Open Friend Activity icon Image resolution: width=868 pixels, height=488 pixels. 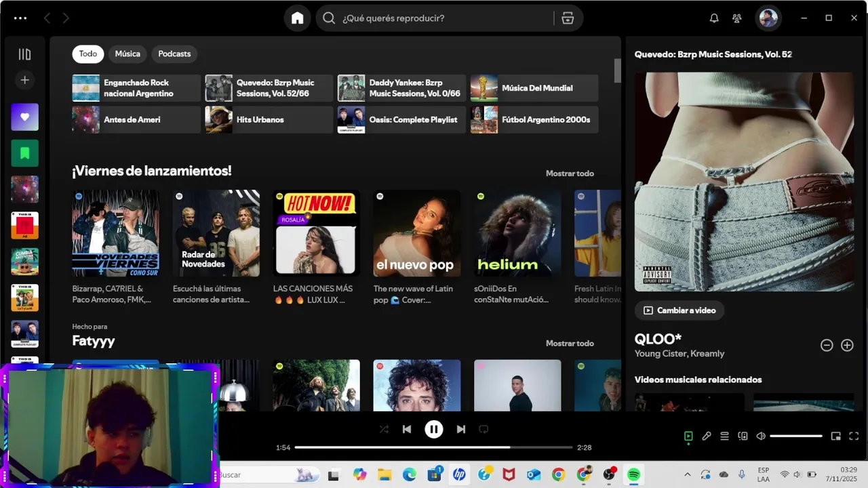(737, 18)
